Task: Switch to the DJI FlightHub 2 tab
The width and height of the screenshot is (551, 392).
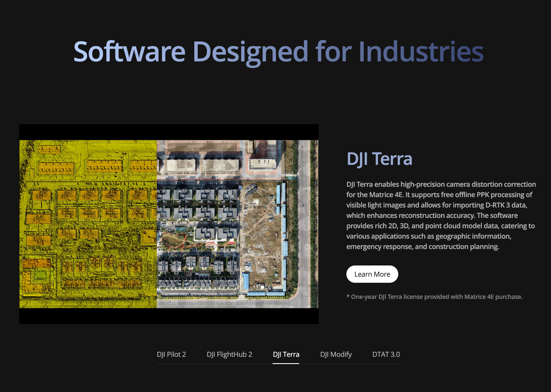Action: point(229,354)
